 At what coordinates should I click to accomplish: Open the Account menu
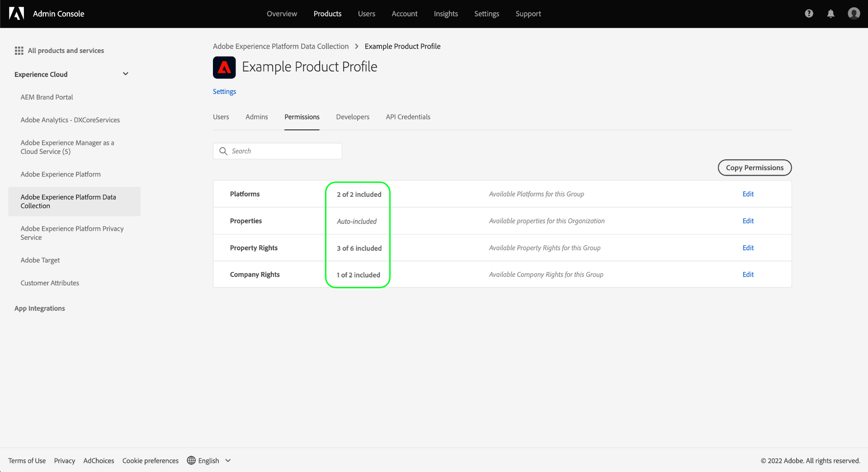click(x=405, y=14)
